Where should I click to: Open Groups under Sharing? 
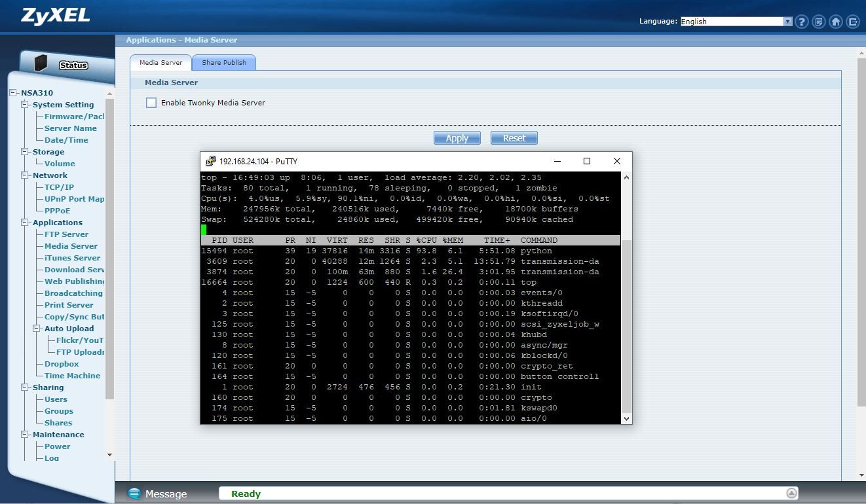point(59,411)
